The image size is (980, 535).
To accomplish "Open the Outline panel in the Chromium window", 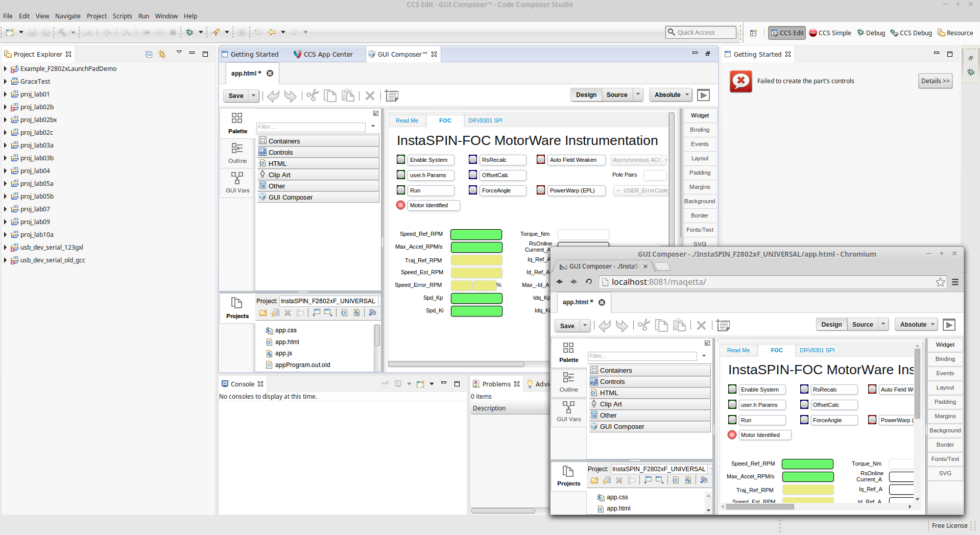I will pyautogui.click(x=568, y=382).
